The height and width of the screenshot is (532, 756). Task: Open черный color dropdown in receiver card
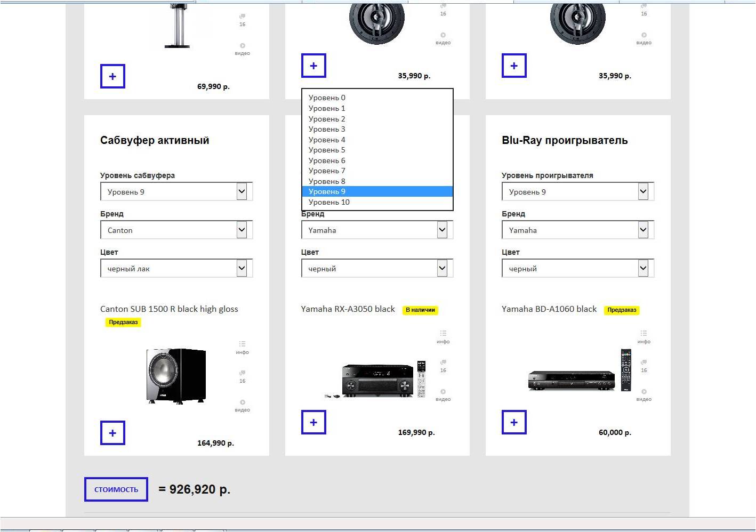coord(377,269)
